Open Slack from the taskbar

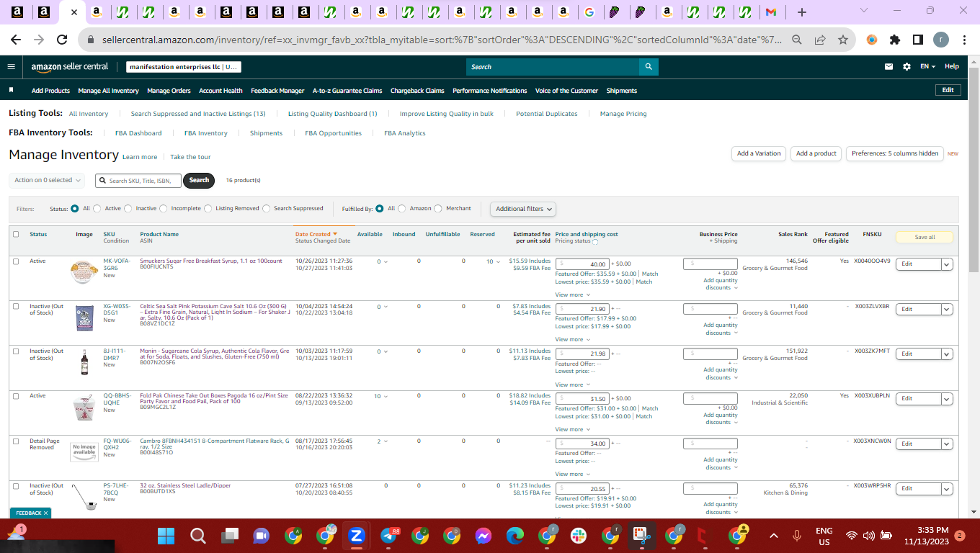tap(578, 536)
